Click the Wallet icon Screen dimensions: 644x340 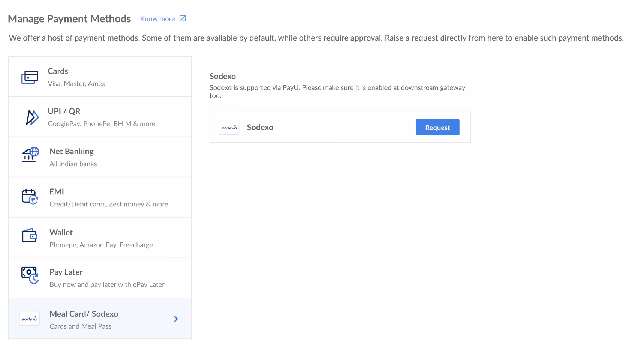click(30, 235)
